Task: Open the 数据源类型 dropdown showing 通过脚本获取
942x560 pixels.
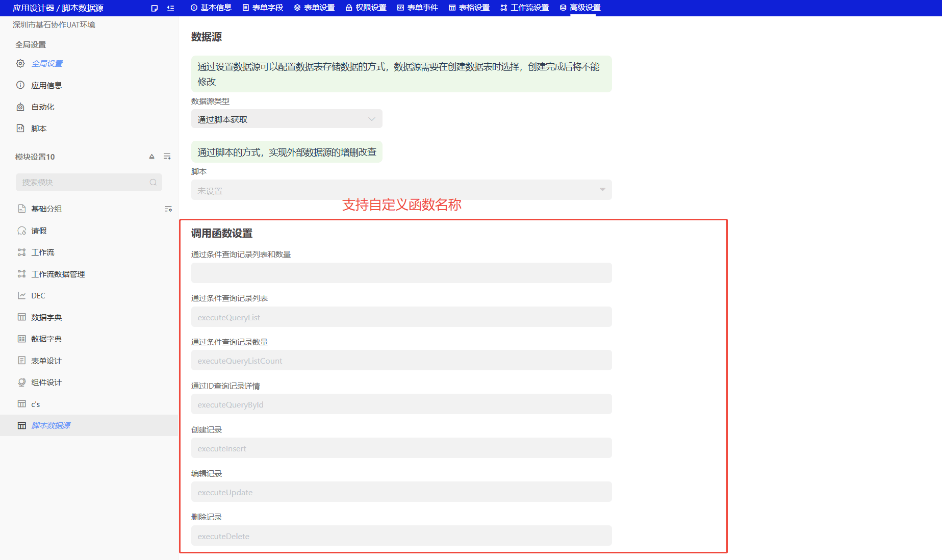Action: (x=286, y=119)
